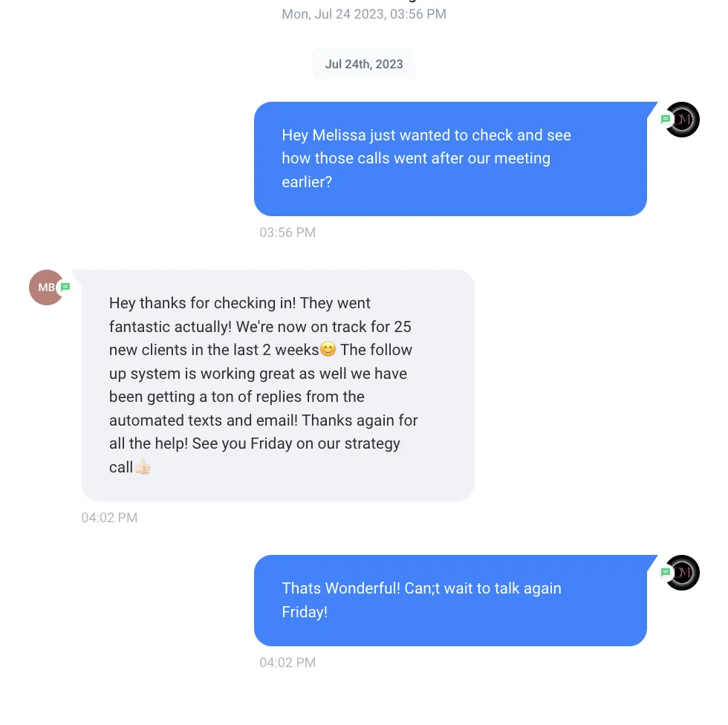
Task: Select the Hey thanks for checking in bubble
Action: pyautogui.click(x=277, y=386)
